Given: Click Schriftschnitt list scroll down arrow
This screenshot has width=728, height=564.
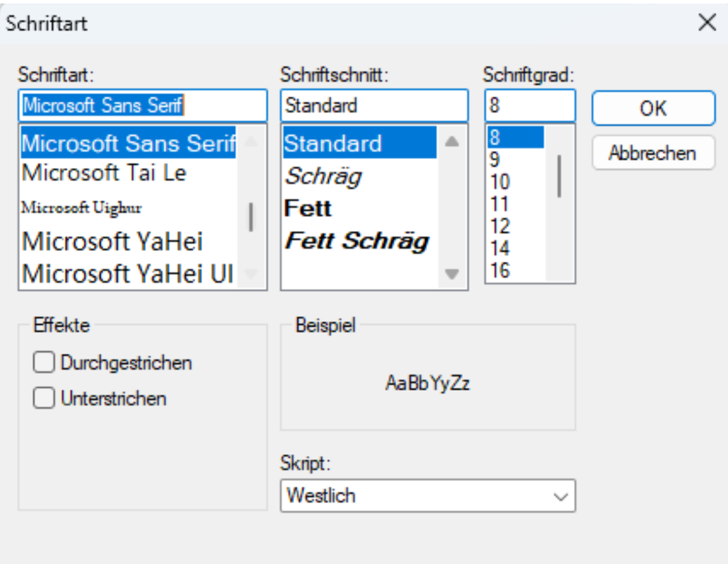Looking at the screenshot, I should 452,273.
